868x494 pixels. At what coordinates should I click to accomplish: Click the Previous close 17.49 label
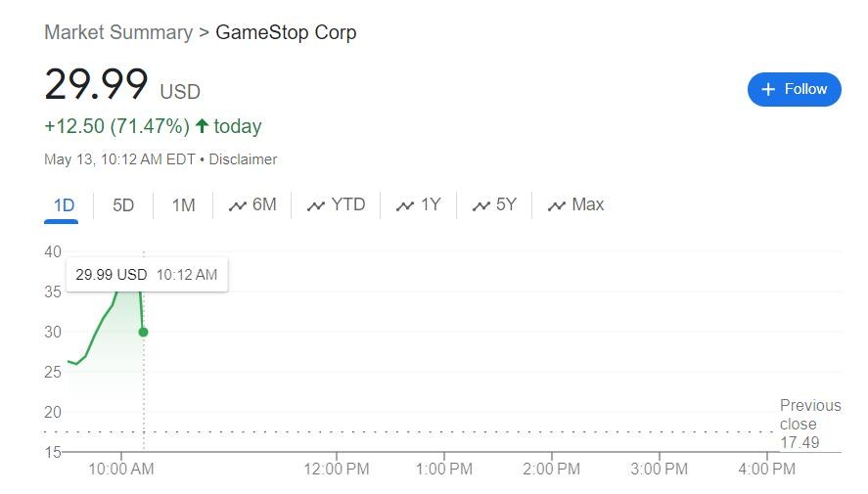point(809,424)
